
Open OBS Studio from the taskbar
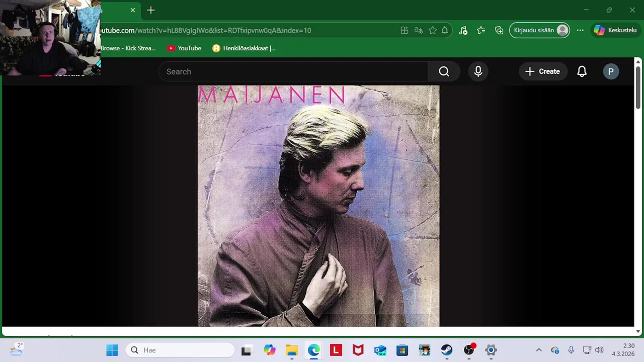click(469, 350)
